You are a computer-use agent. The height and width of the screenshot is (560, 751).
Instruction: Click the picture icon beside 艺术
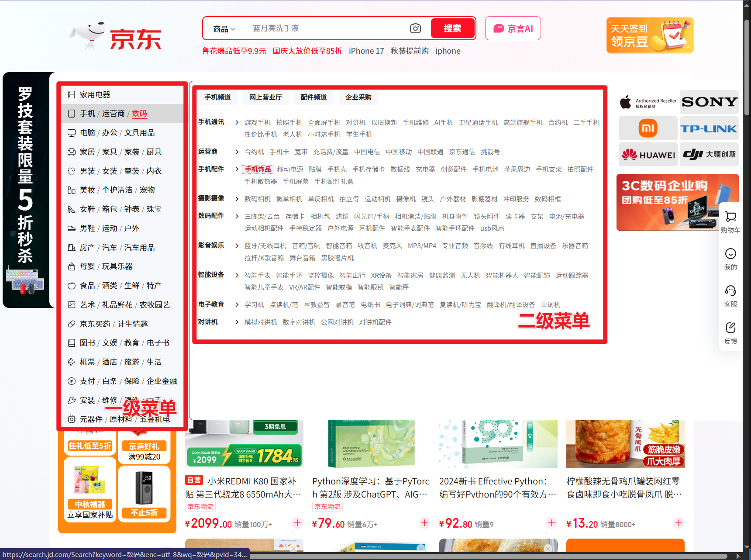click(x=72, y=305)
